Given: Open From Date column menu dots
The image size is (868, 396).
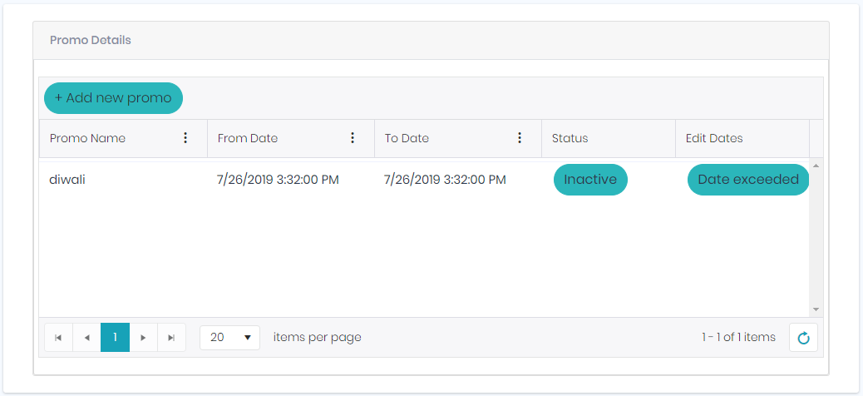Looking at the screenshot, I should point(353,138).
